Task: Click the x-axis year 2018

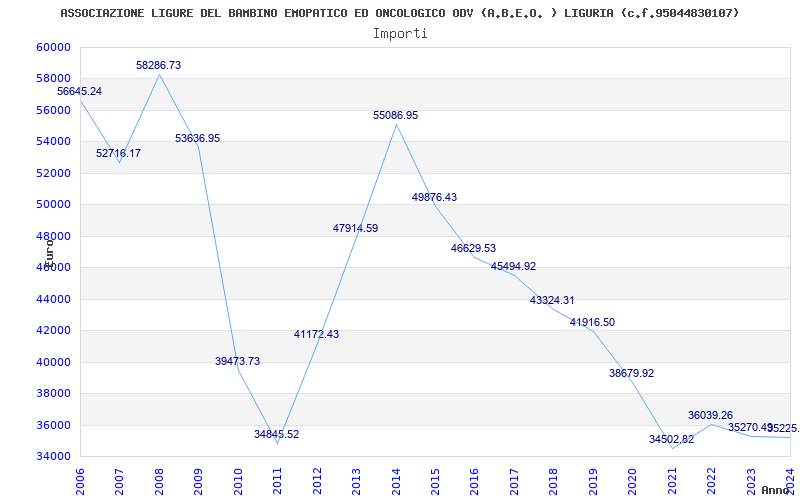Action: [554, 482]
